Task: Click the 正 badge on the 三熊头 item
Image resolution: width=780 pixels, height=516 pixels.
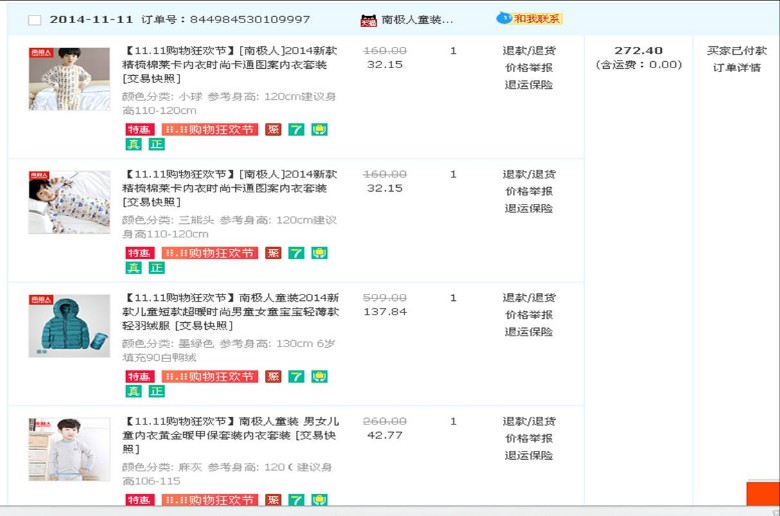Action: [x=157, y=268]
